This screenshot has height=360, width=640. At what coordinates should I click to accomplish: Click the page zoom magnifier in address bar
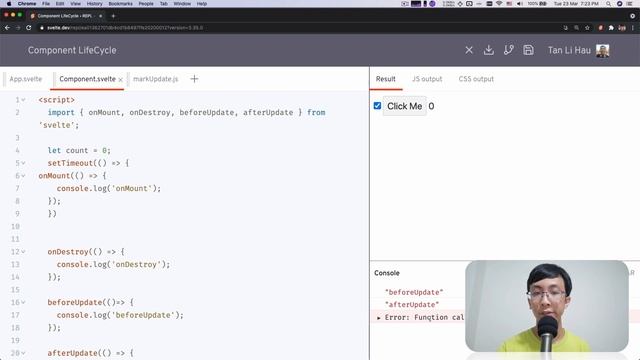(576, 28)
